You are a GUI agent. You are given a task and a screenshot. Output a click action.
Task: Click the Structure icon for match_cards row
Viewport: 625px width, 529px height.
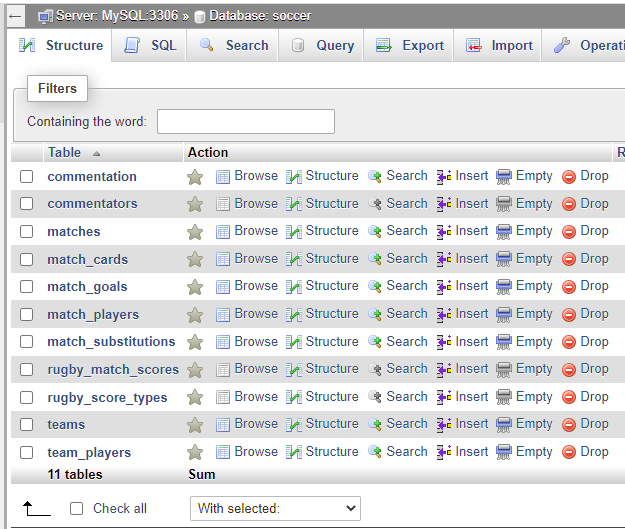click(294, 259)
